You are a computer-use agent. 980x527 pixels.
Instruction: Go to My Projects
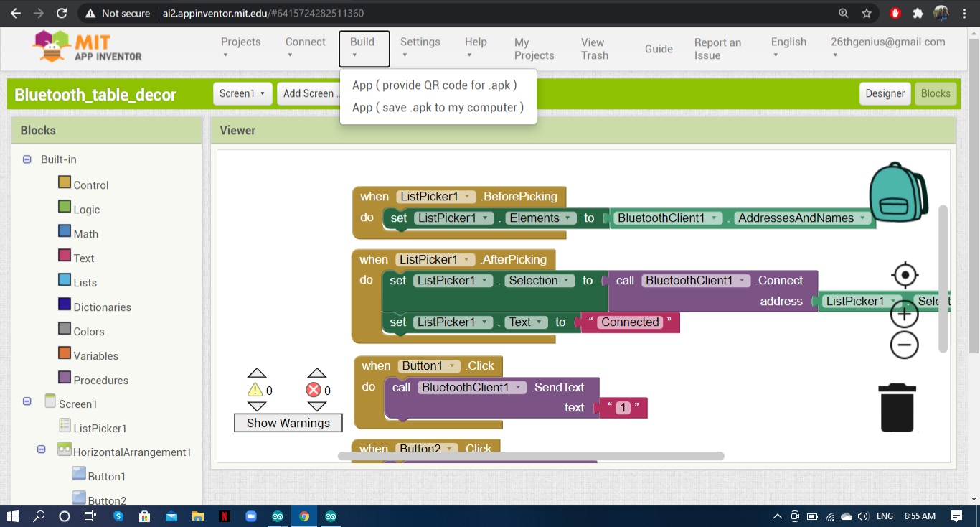click(534, 49)
